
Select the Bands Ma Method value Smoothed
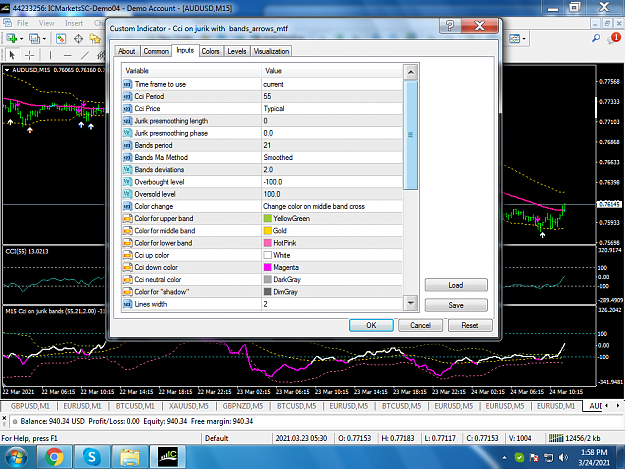(x=332, y=157)
